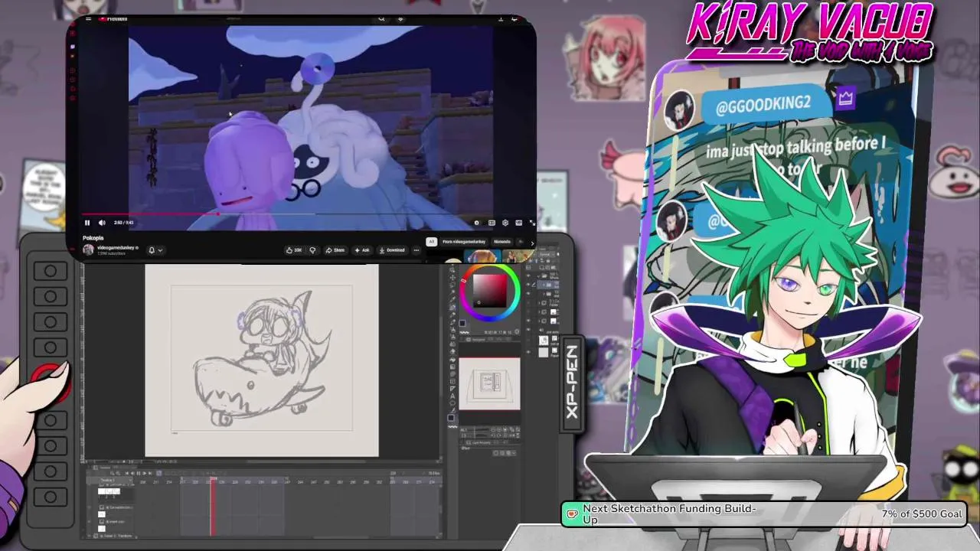Toggle visibility of Paper layer
Viewport: 980px width, 551px height.
(528, 351)
